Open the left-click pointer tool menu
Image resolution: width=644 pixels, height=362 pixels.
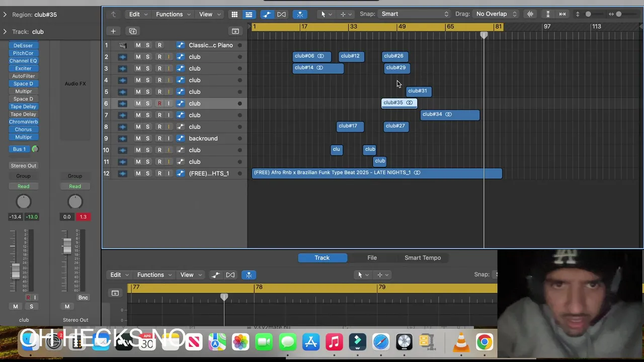pyautogui.click(x=326, y=14)
